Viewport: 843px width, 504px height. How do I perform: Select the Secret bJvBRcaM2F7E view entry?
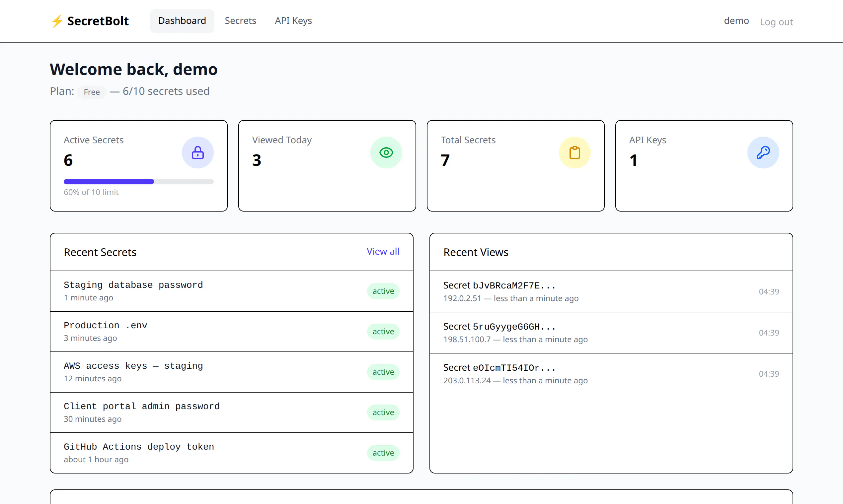611,291
